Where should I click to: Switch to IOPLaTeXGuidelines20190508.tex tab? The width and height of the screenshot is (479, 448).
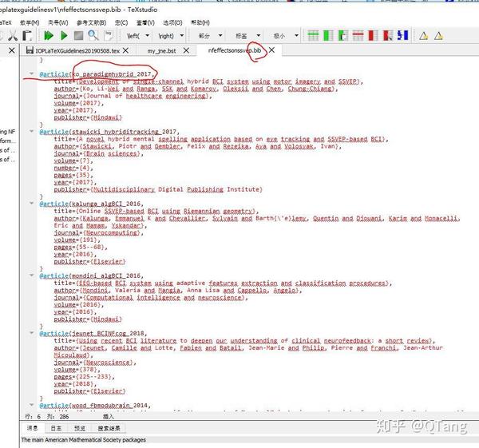click(x=77, y=51)
